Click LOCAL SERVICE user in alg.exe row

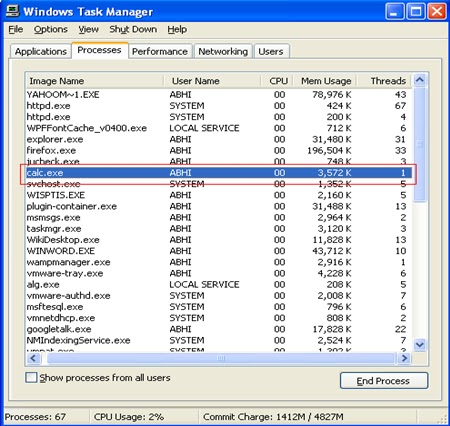(x=204, y=285)
